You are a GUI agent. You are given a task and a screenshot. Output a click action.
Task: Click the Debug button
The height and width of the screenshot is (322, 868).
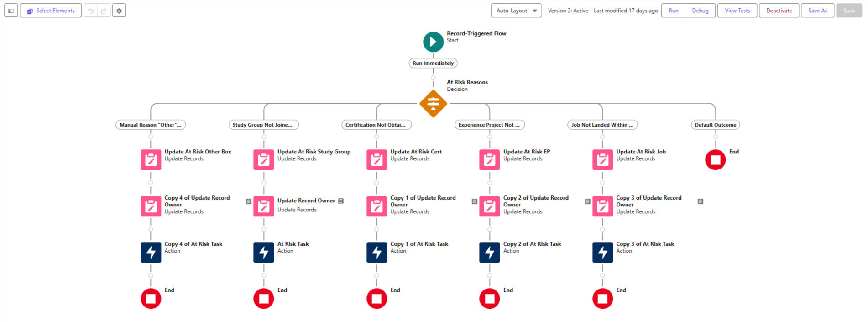coord(700,11)
